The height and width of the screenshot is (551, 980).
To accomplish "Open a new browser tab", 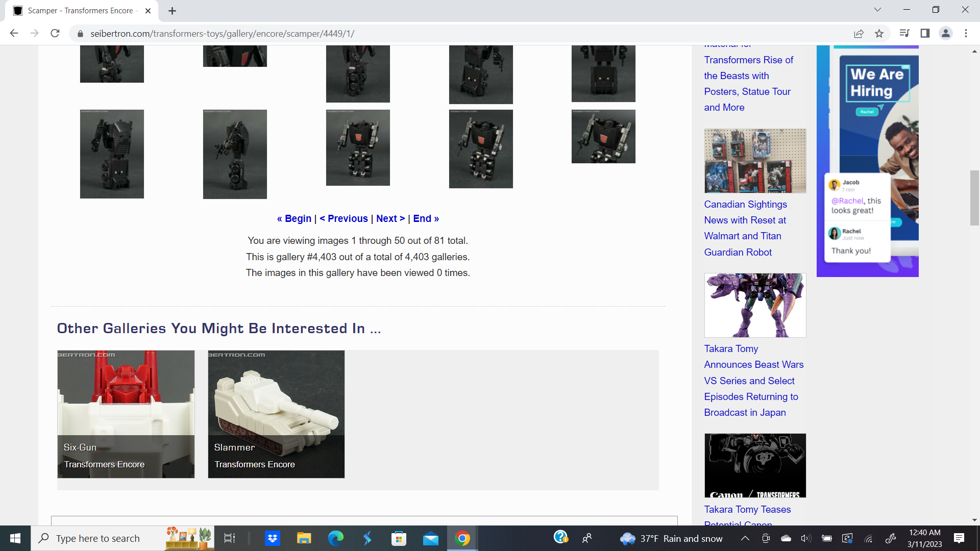I will [x=172, y=11].
